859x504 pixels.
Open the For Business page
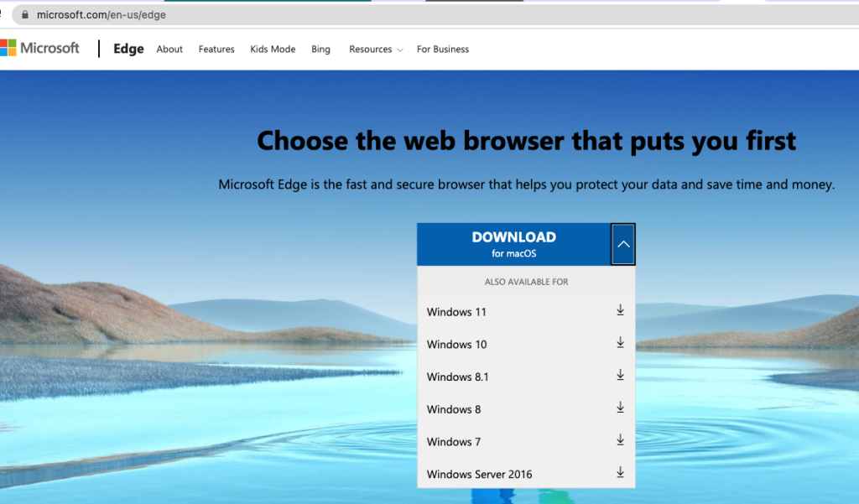442,49
